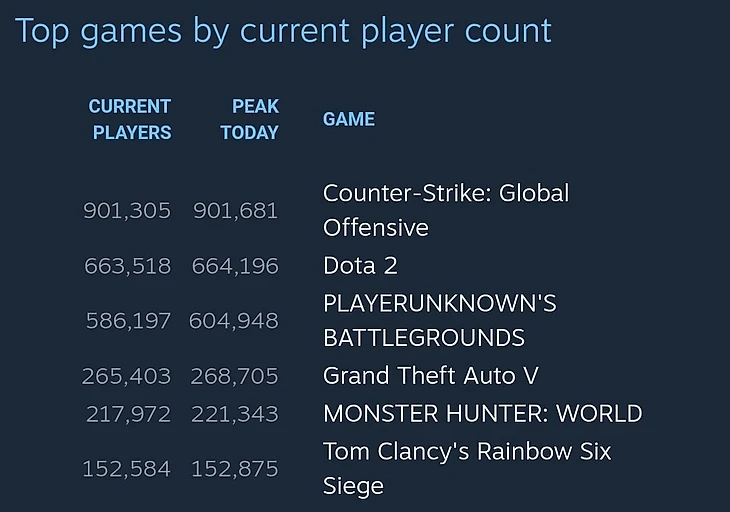Open the Counter-Strike: Global Offensive game link
The width and height of the screenshot is (730, 512).
click(446, 210)
